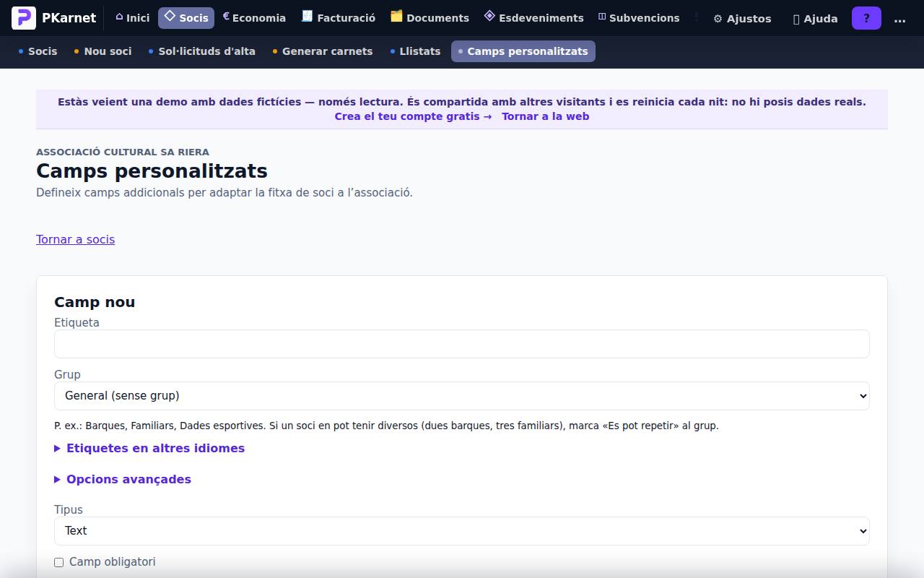Screen dimensions: 924x578
Task: Tick the Camp obligatori checkbox
Action: (x=59, y=562)
